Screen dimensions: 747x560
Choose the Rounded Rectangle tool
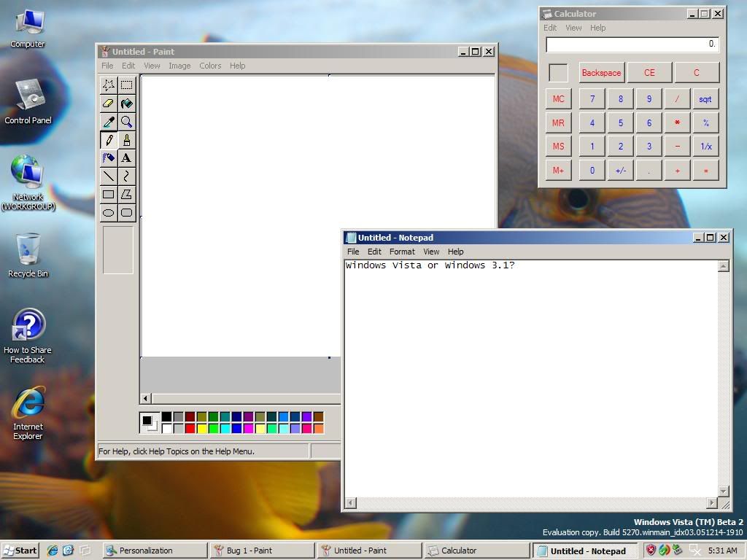[x=126, y=212]
